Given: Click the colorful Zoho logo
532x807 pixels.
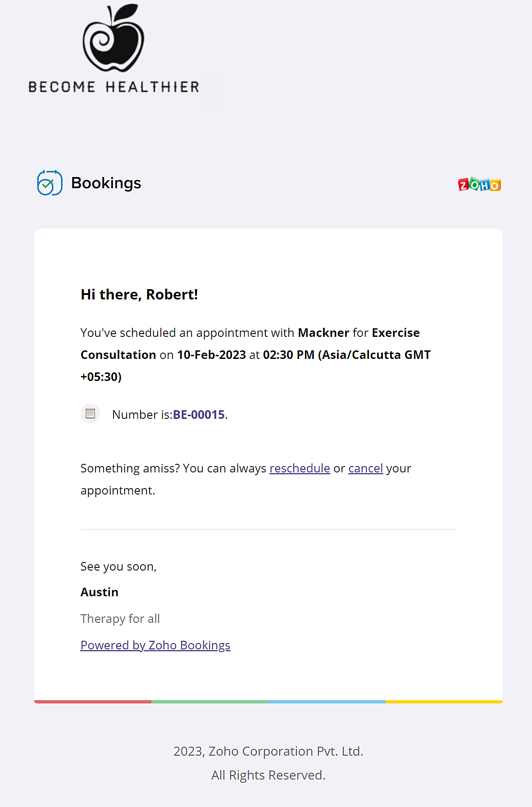Looking at the screenshot, I should coord(479,184).
